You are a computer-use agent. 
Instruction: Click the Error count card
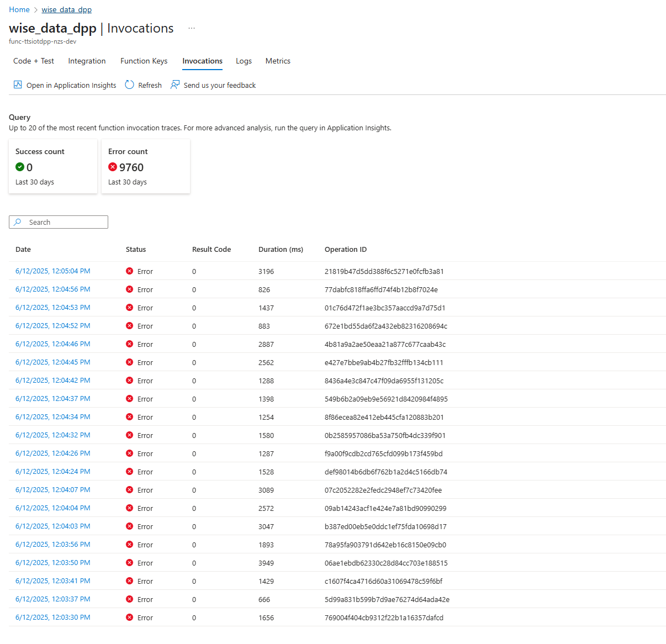pos(146,166)
